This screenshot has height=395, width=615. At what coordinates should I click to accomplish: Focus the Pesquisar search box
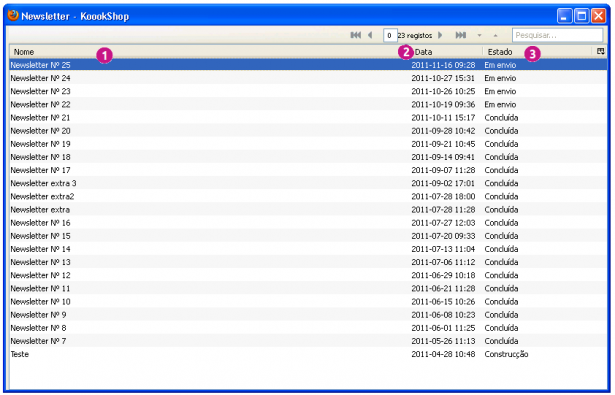tap(557, 35)
